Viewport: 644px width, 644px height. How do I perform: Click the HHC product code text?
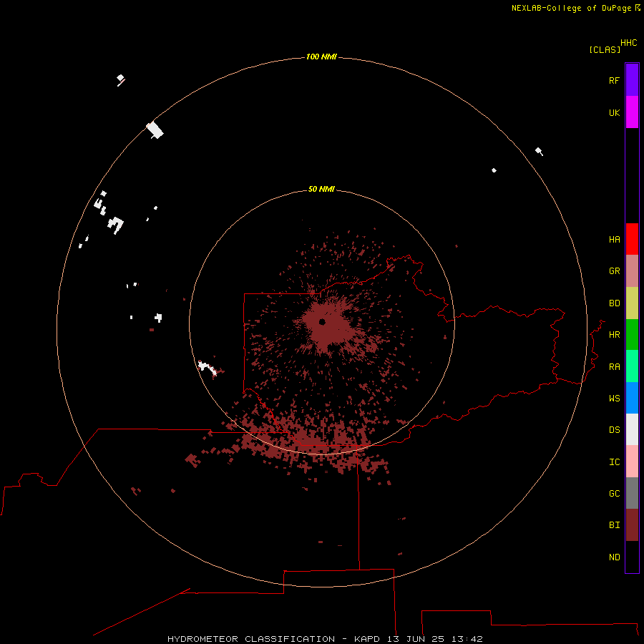pos(629,43)
